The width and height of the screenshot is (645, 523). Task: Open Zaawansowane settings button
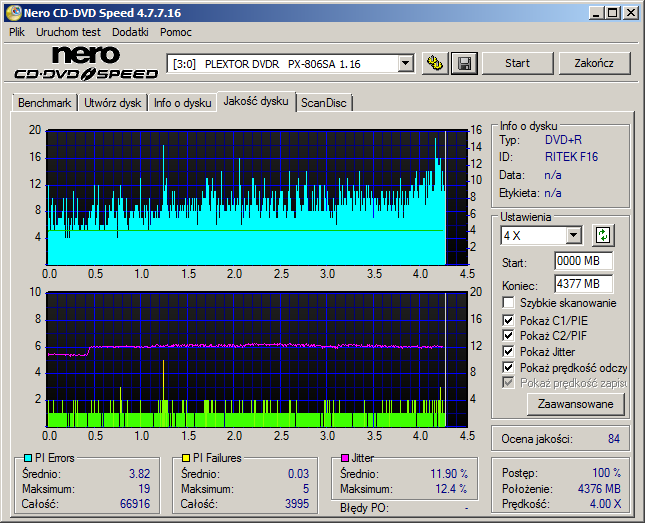[575, 404]
